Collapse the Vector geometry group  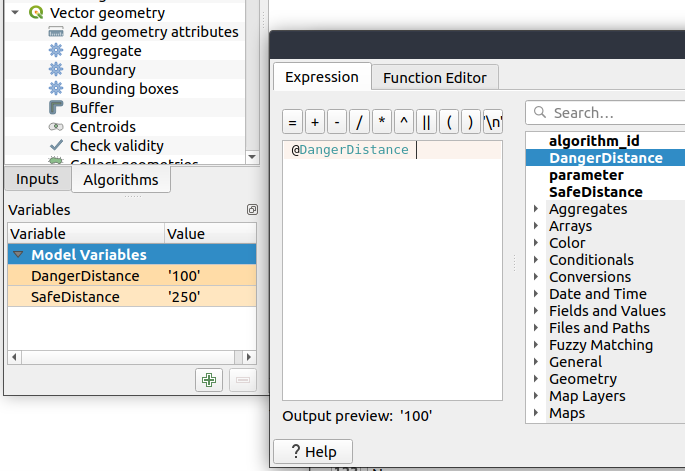(15, 13)
